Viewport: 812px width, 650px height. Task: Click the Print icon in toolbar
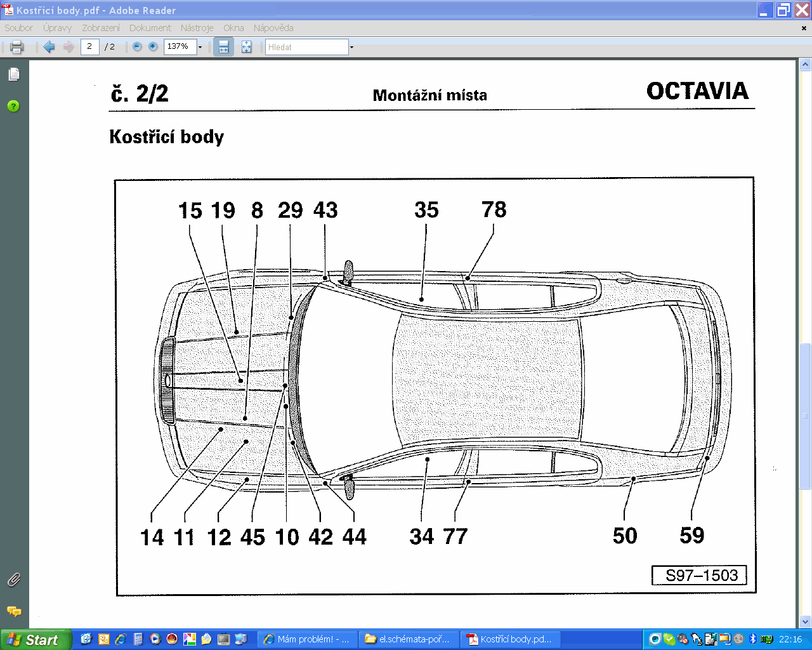[x=17, y=47]
